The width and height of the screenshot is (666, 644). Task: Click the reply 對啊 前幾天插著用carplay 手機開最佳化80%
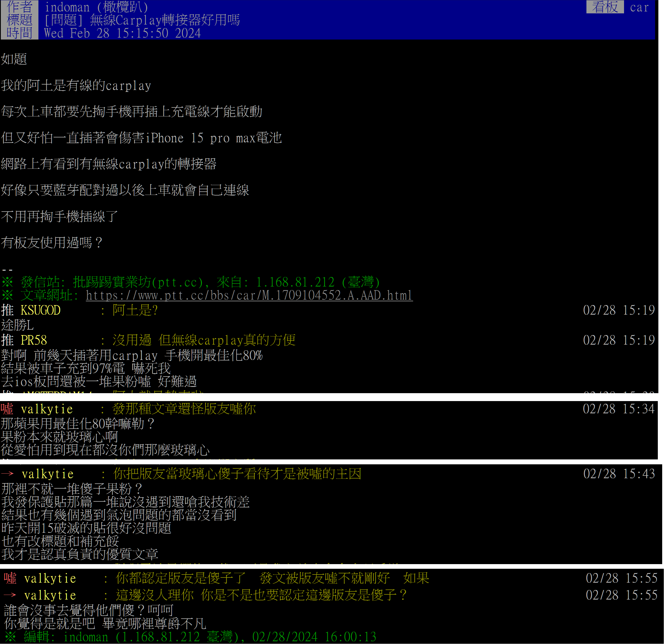tap(132, 356)
